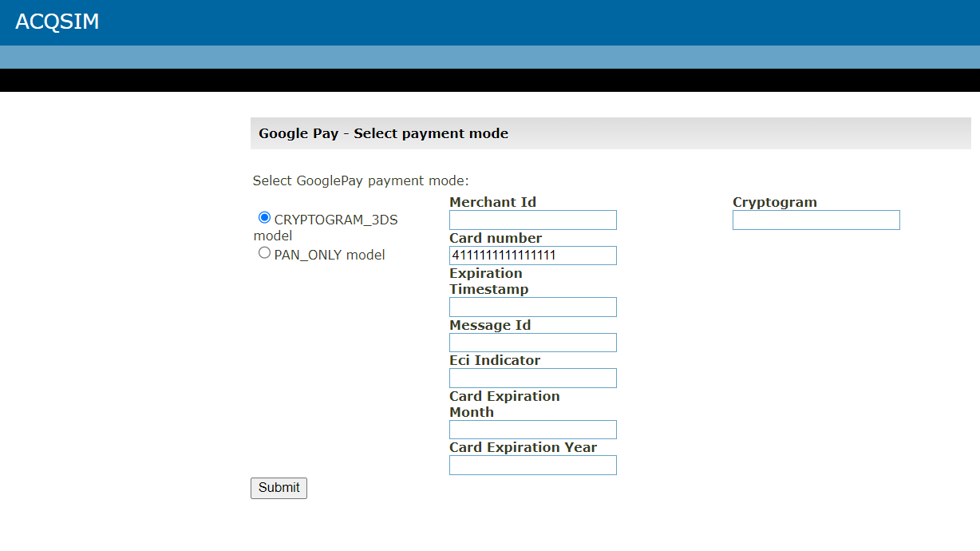Click the 'Cryptogram' field label

coord(774,202)
